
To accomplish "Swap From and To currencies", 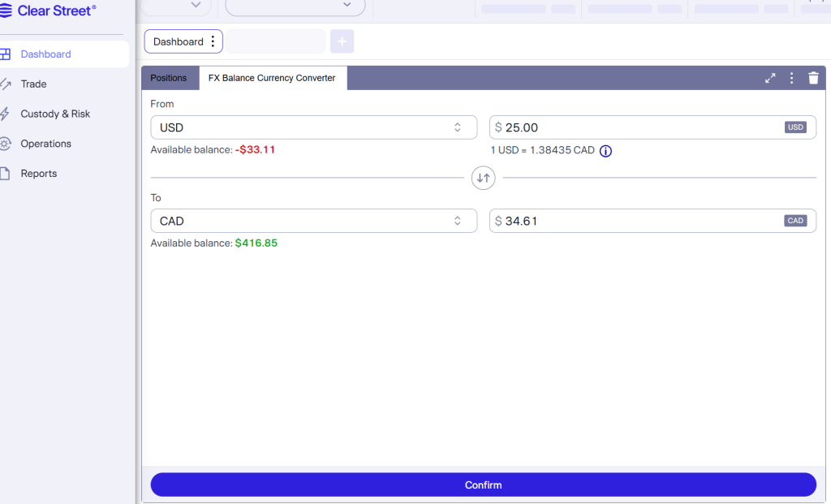I will pos(484,178).
